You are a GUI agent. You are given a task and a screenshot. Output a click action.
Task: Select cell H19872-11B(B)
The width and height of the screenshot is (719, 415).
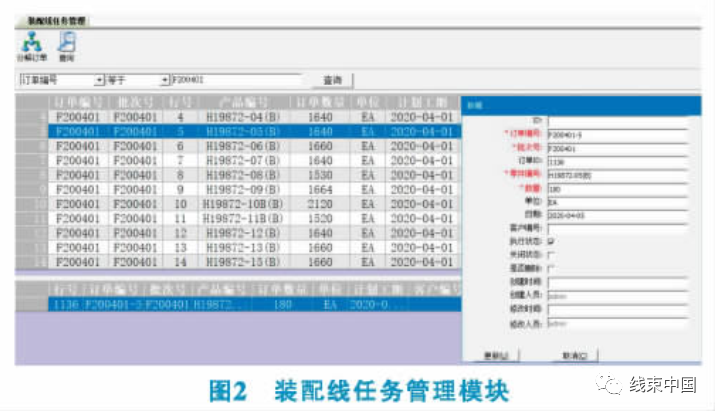pyautogui.click(x=243, y=218)
